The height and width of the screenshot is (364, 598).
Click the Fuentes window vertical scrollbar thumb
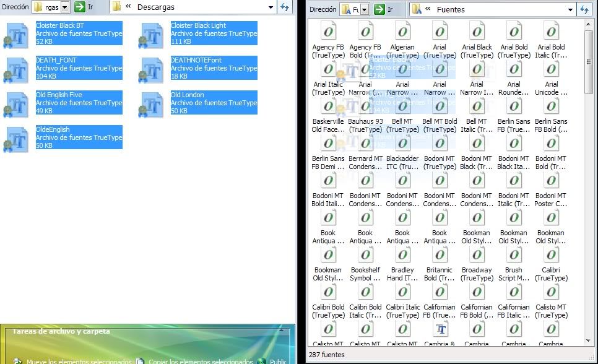(x=589, y=62)
